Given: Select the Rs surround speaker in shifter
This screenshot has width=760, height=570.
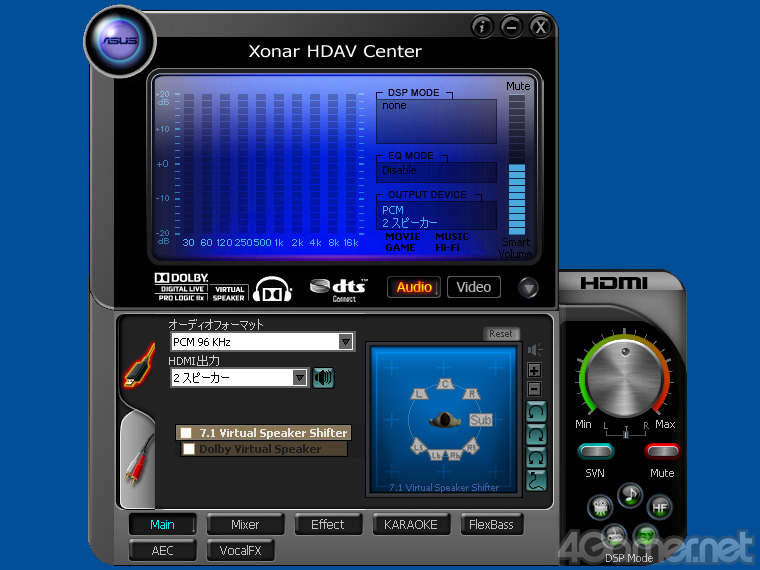Looking at the screenshot, I should (472, 446).
